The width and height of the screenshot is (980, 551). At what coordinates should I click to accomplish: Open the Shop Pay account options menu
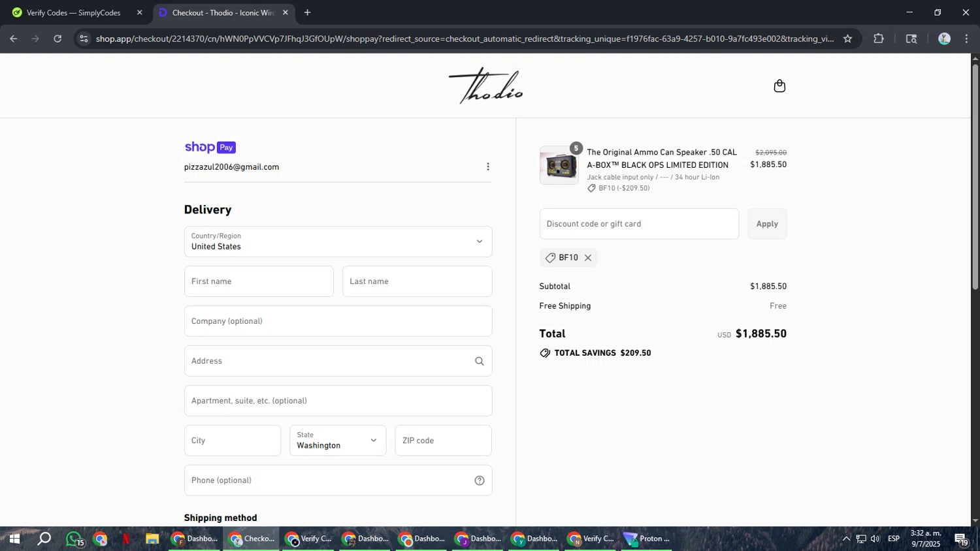click(488, 166)
